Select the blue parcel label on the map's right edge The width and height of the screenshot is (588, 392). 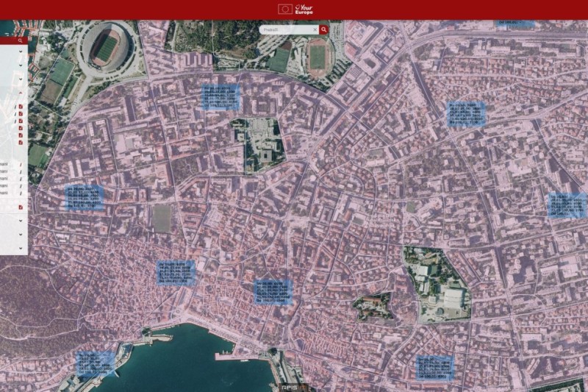(567, 205)
